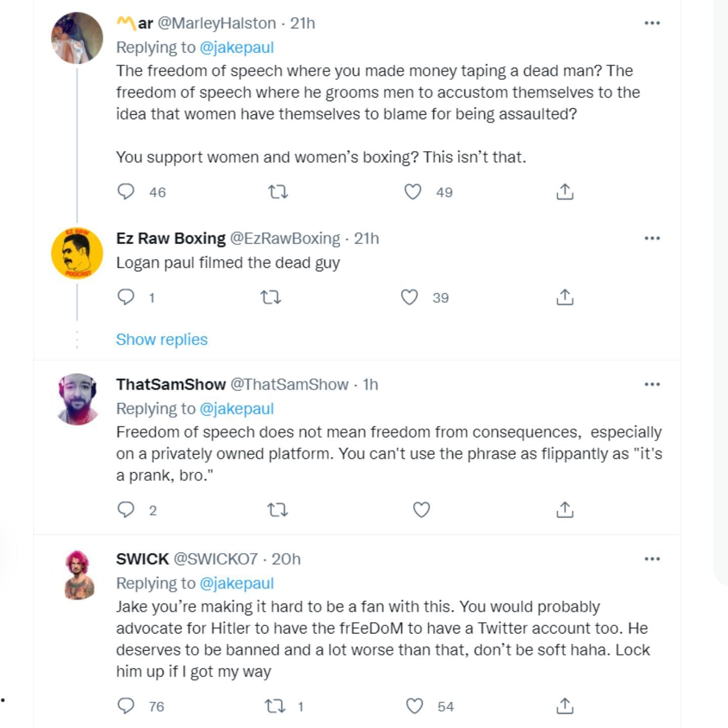Open the @jakepaul mention in SWICK's tweet
The width and height of the screenshot is (728, 728).
tap(237, 583)
